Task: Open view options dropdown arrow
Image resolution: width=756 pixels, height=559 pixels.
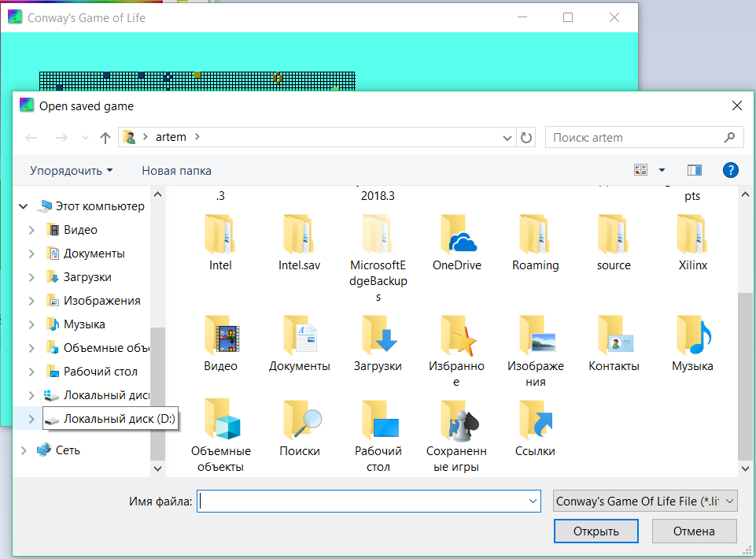Action: pos(662,170)
